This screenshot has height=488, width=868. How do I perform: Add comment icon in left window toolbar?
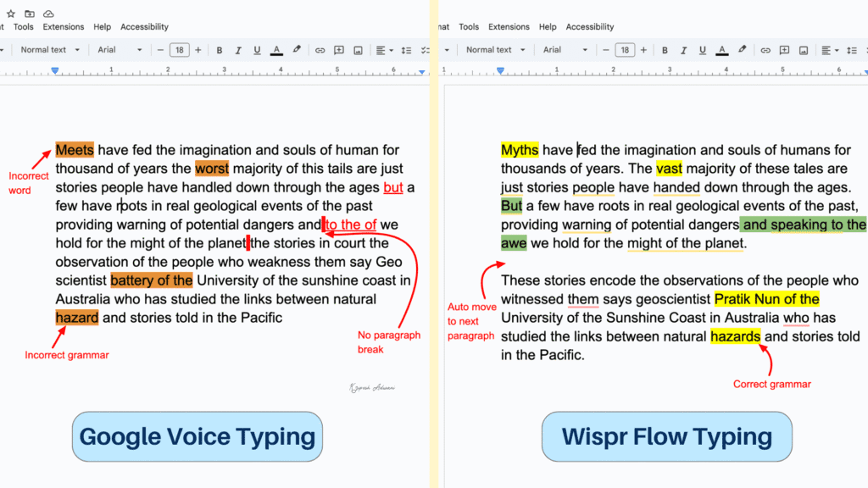[339, 50]
